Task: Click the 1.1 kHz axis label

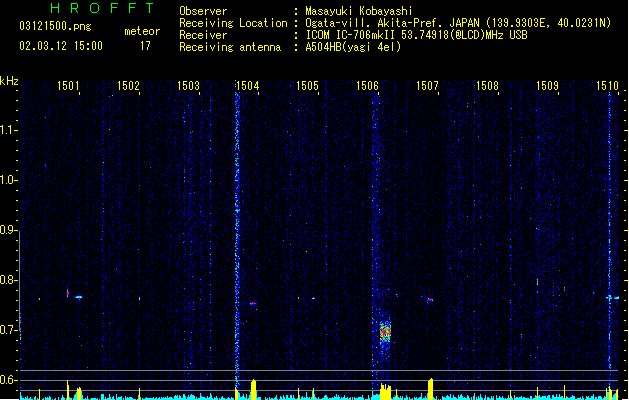Action: click(x=8, y=130)
